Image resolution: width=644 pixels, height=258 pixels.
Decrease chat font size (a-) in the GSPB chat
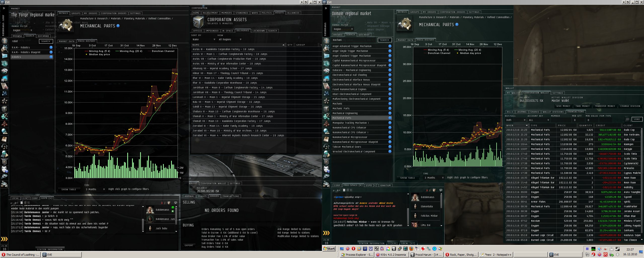pyautogui.click(x=11, y=203)
